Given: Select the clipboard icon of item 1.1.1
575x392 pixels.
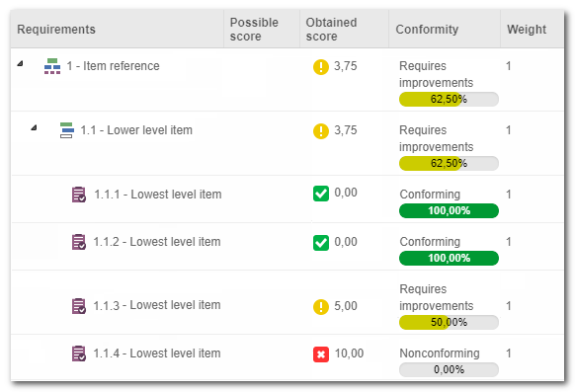Looking at the screenshot, I should [x=79, y=195].
